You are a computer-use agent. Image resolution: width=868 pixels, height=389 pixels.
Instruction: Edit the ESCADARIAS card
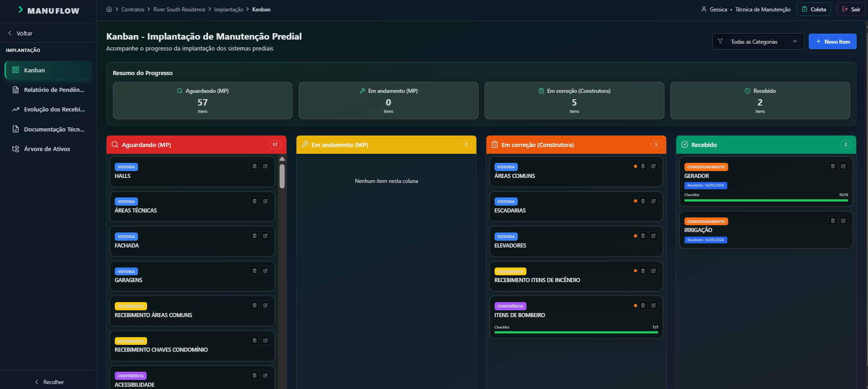click(x=654, y=201)
